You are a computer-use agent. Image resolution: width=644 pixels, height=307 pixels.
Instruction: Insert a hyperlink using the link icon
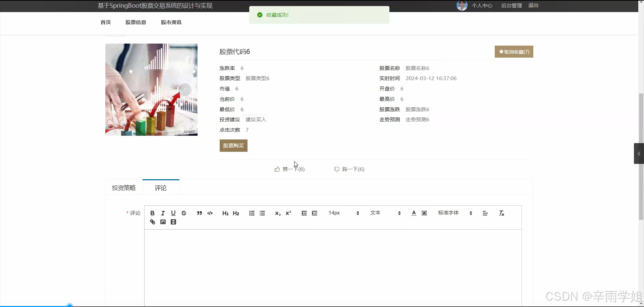(152, 222)
